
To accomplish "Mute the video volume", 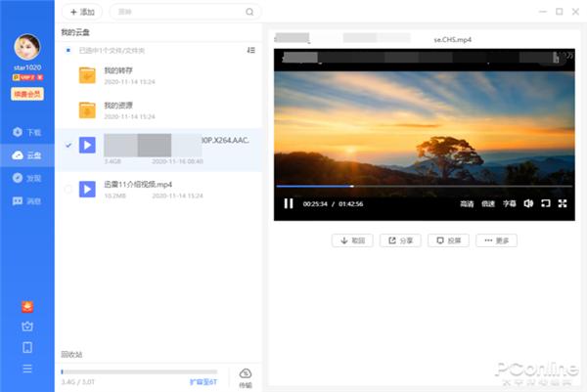I will click(528, 203).
